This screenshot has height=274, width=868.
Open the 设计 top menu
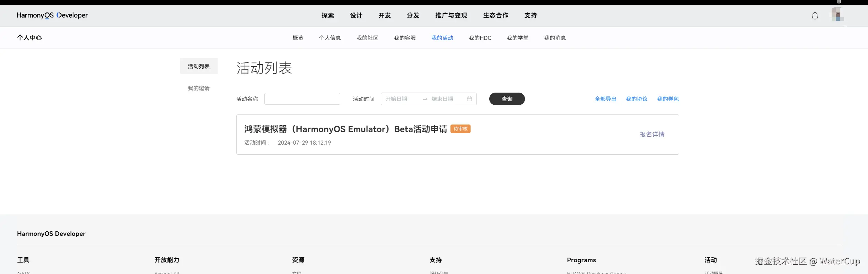[356, 15]
